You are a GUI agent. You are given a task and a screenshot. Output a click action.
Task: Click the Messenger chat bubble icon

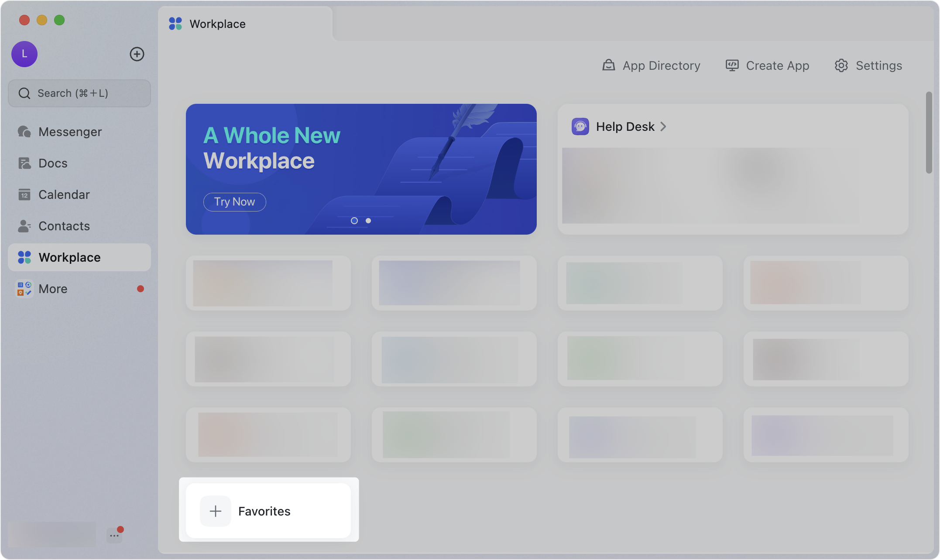click(x=24, y=132)
